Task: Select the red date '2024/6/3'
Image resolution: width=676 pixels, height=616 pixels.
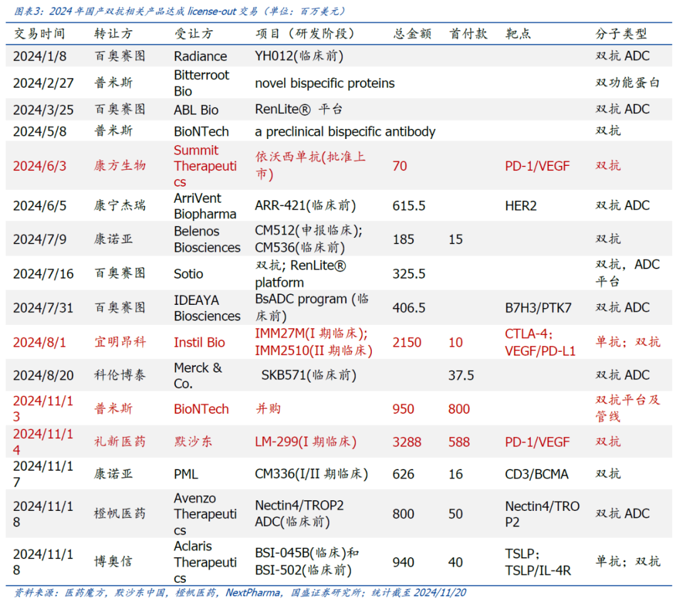Action: [39, 165]
